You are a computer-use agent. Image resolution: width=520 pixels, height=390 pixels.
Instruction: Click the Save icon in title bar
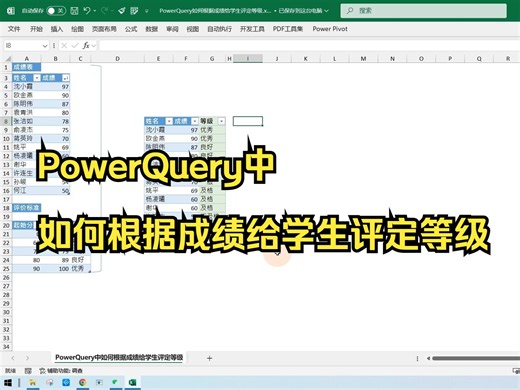(x=75, y=11)
